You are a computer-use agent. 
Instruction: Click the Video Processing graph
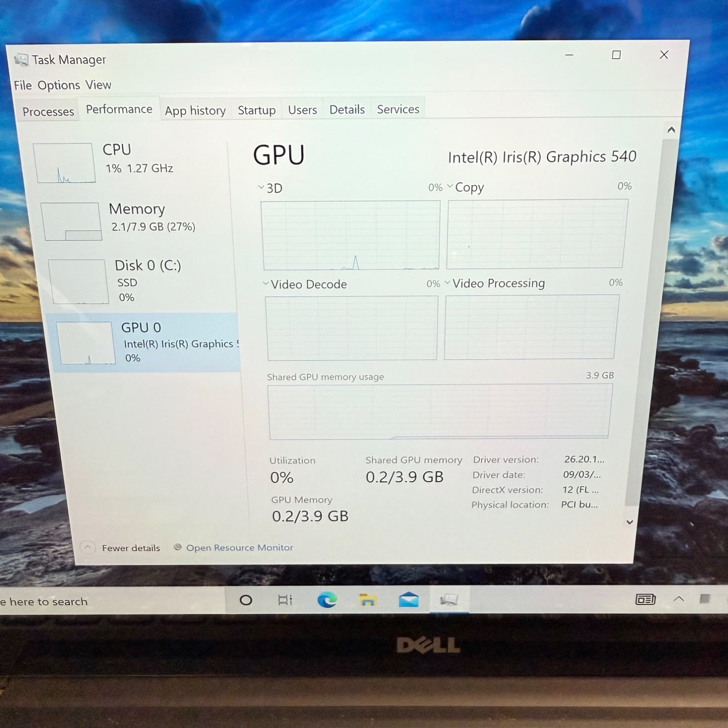click(x=531, y=327)
